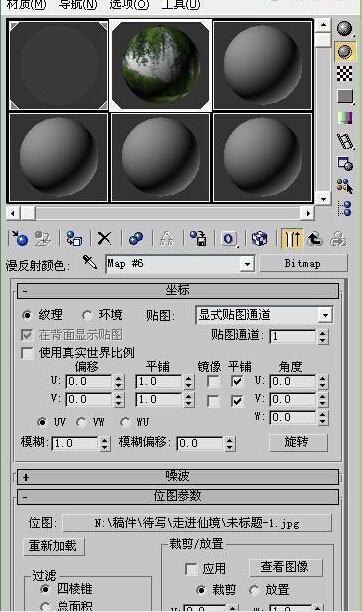Screen dimensions: 362x612
Task: Click the Get Material icon
Action: [20, 238]
